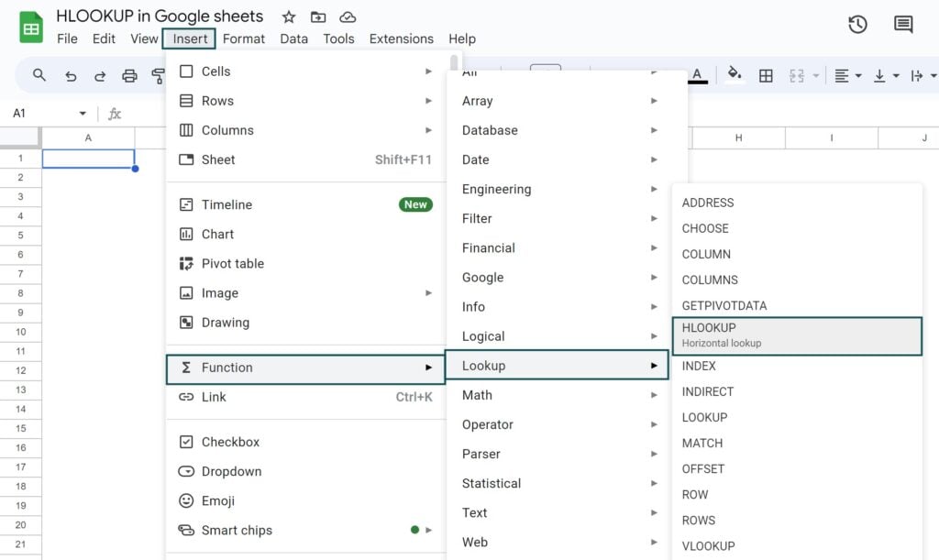Print the spreadsheet
939x560 pixels.
[x=129, y=76]
